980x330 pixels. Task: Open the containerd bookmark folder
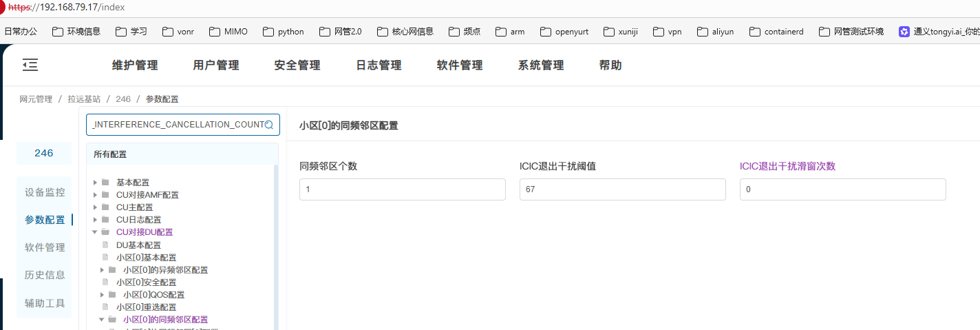click(x=776, y=32)
